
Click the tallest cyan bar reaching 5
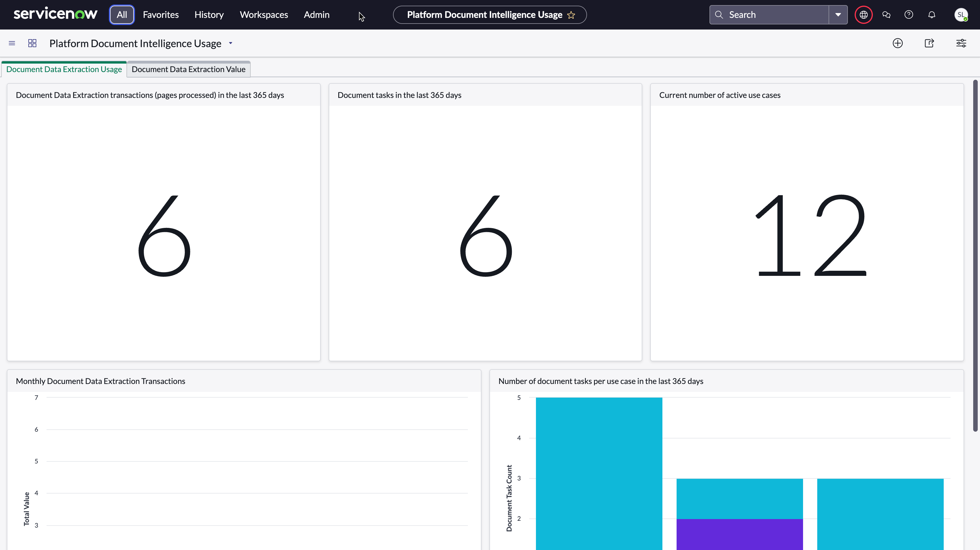coord(599,474)
